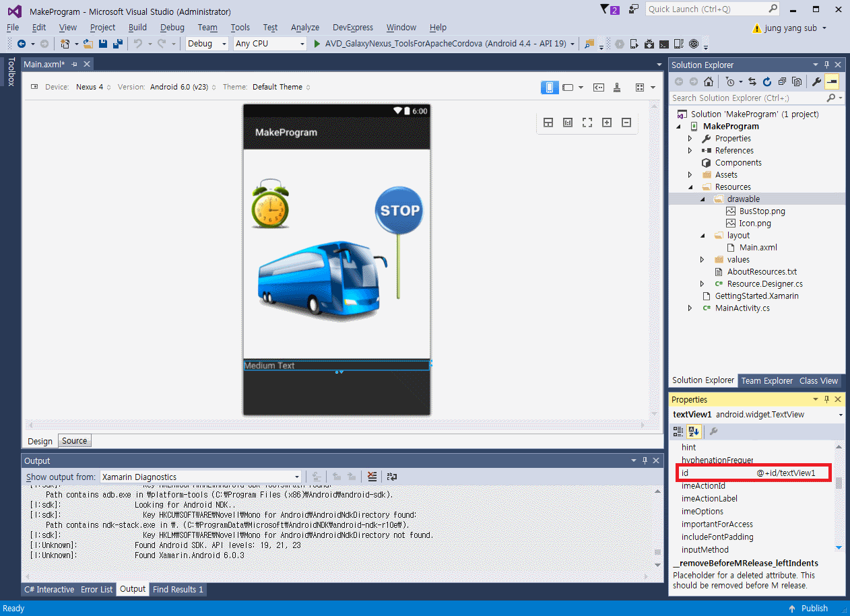The image size is (850, 616).
Task: Click Sync with Active Document icon
Action: click(752, 81)
